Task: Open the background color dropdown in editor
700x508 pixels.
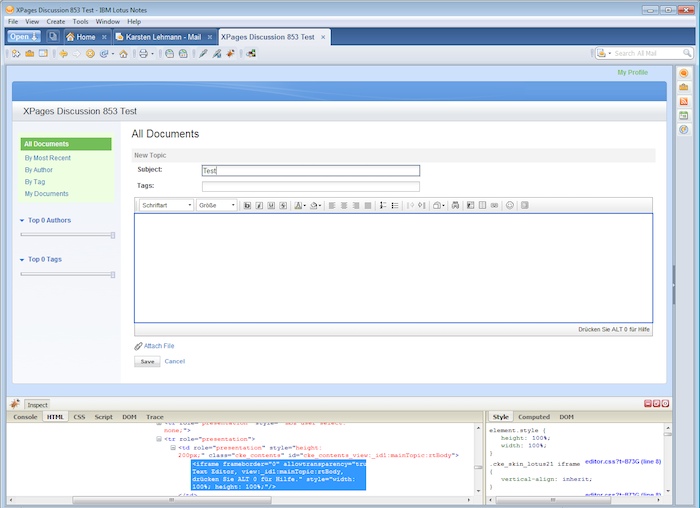Action: click(320, 206)
